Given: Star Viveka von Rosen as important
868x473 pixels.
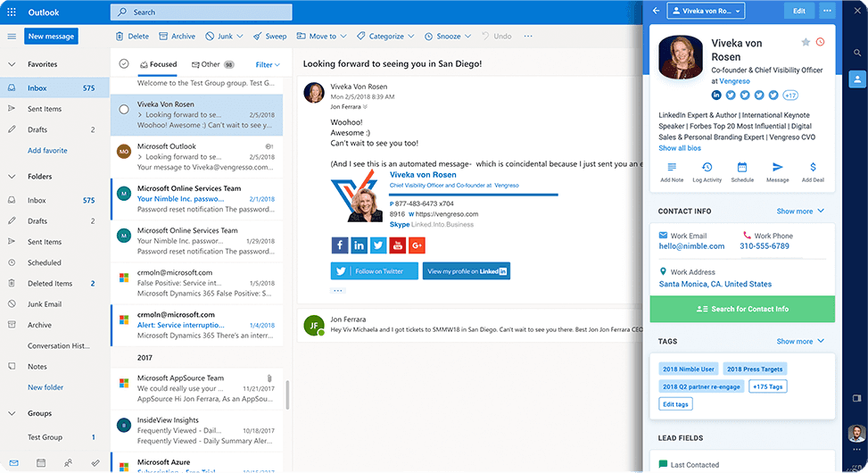Looking at the screenshot, I should pyautogui.click(x=806, y=42).
